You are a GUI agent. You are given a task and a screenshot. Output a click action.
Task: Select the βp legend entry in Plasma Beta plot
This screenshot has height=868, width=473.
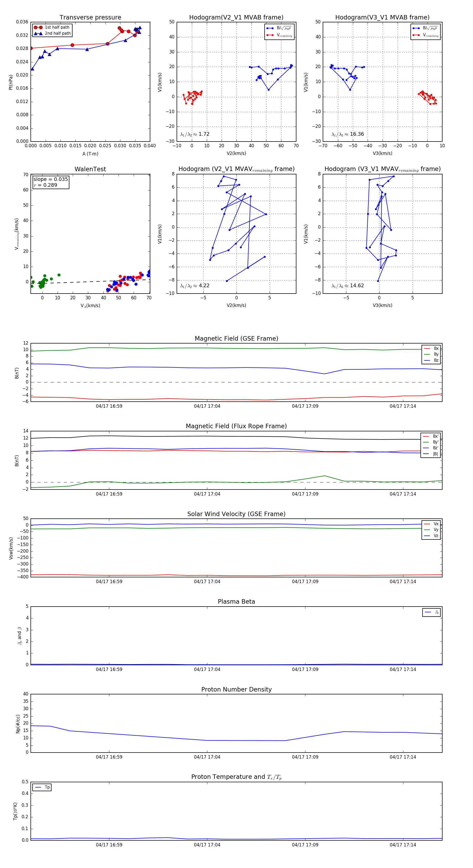[431, 612]
